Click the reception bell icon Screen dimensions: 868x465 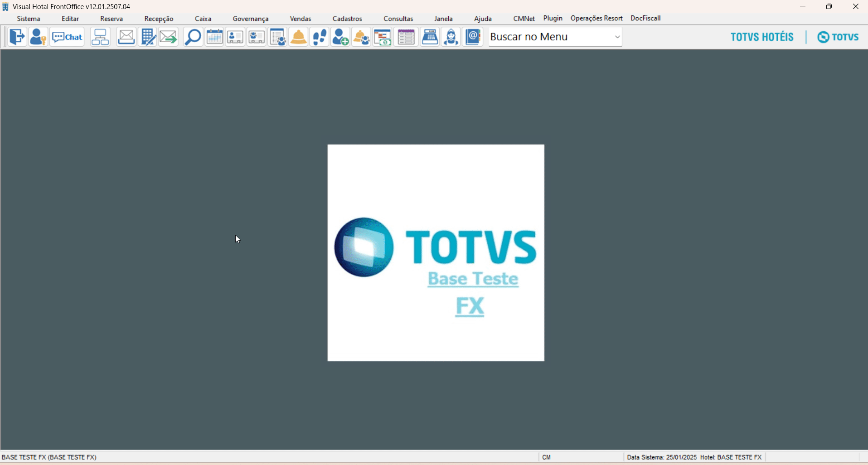click(299, 37)
